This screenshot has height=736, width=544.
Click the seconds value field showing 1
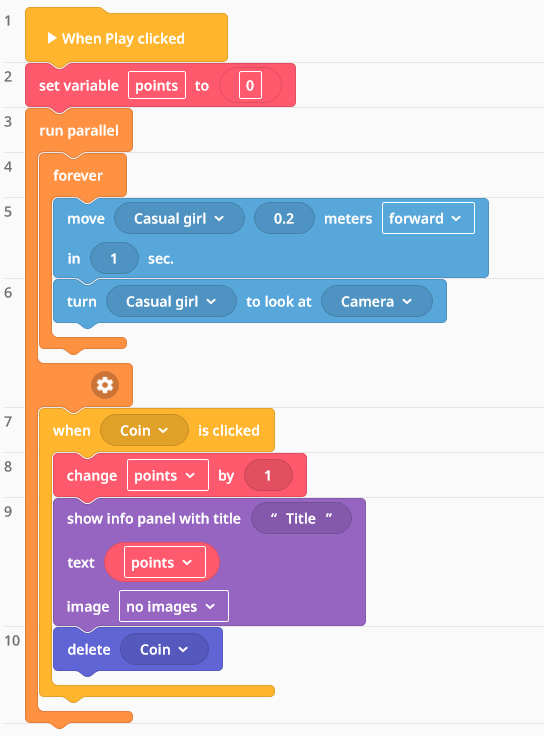(x=114, y=258)
